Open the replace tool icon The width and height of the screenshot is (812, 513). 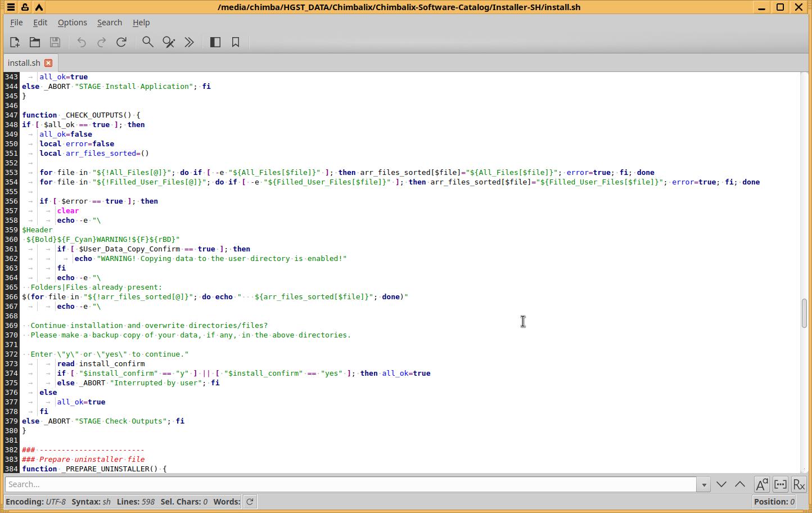pos(169,42)
